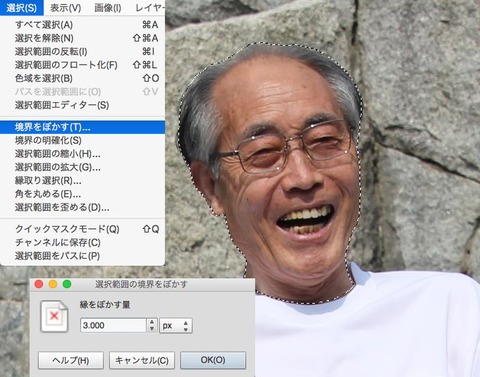Screen dimensions: 480x377
Task: Toggle クイックマスクモード(Q)
Action: pyautogui.click(x=82, y=229)
